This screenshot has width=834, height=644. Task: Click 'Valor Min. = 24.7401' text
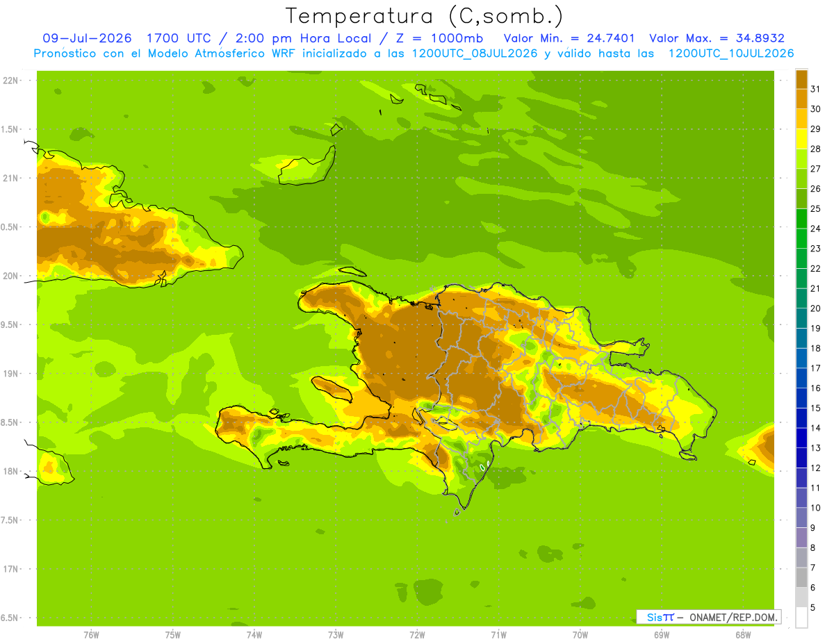[x=569, y=38]
